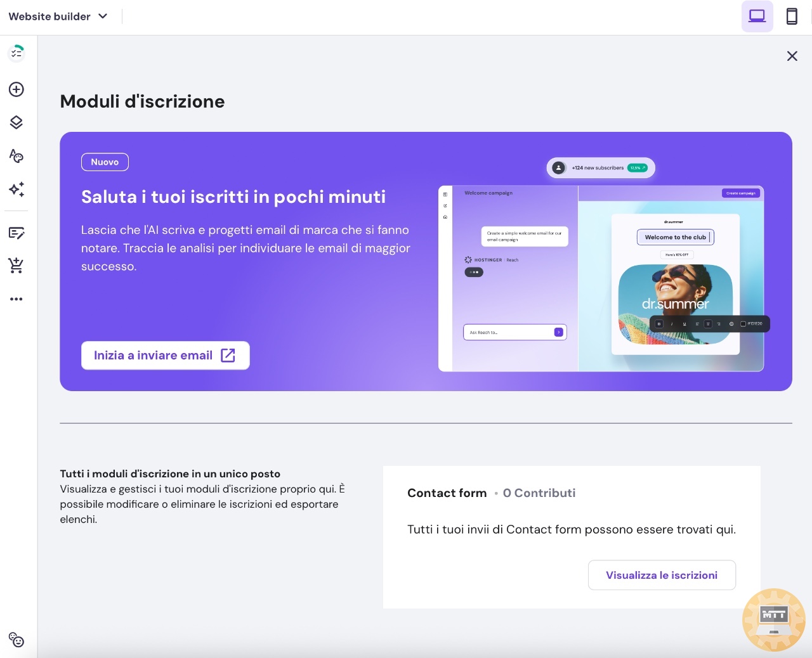Open the pages and layers icon
This screenshot has height=658, width=812.
point(16,122)
